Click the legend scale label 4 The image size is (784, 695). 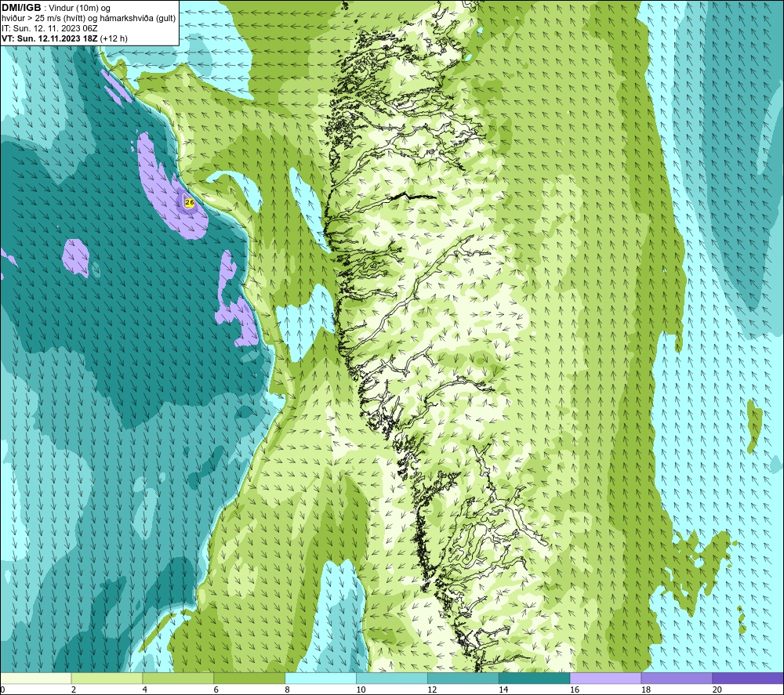[x=145, y=690]
